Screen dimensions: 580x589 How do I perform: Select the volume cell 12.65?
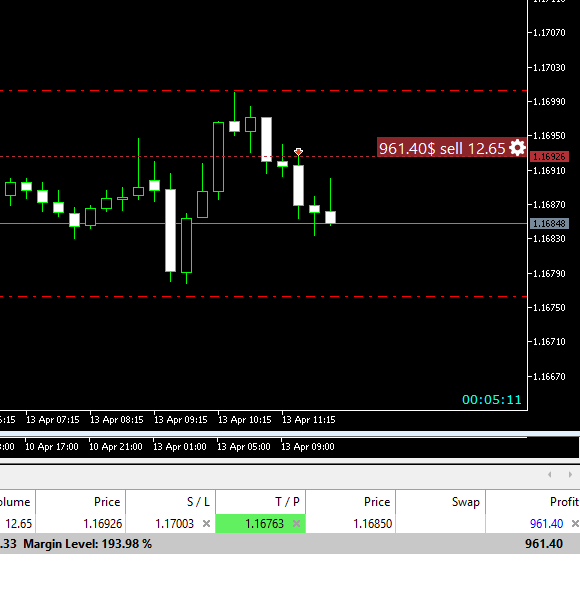[18, 523]
